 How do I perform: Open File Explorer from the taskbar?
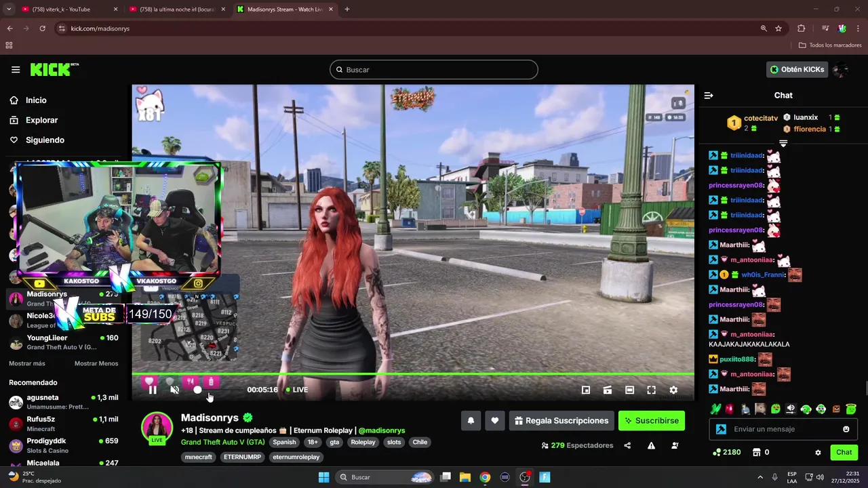(x=465, y=477)
